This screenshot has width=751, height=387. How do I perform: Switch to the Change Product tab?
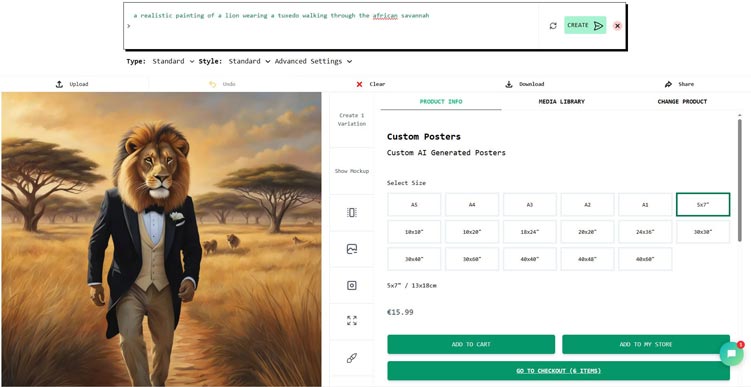point(682,102)
